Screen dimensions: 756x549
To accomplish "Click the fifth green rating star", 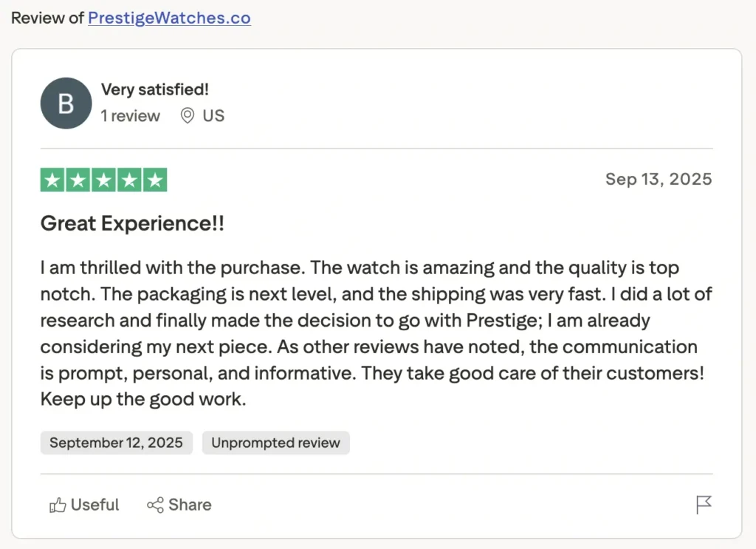I will click(x=155, y=180).
